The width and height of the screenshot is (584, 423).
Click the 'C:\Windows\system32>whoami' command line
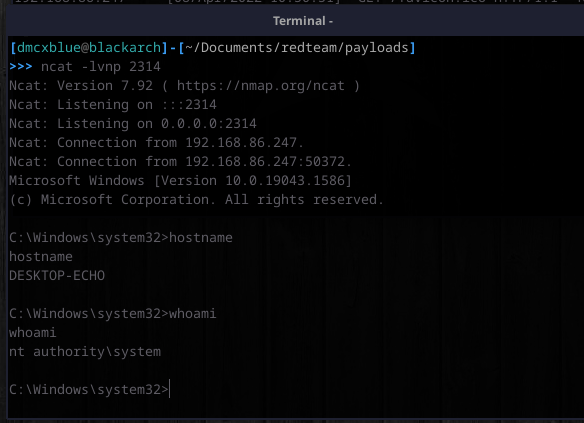(x=112, y=314)
